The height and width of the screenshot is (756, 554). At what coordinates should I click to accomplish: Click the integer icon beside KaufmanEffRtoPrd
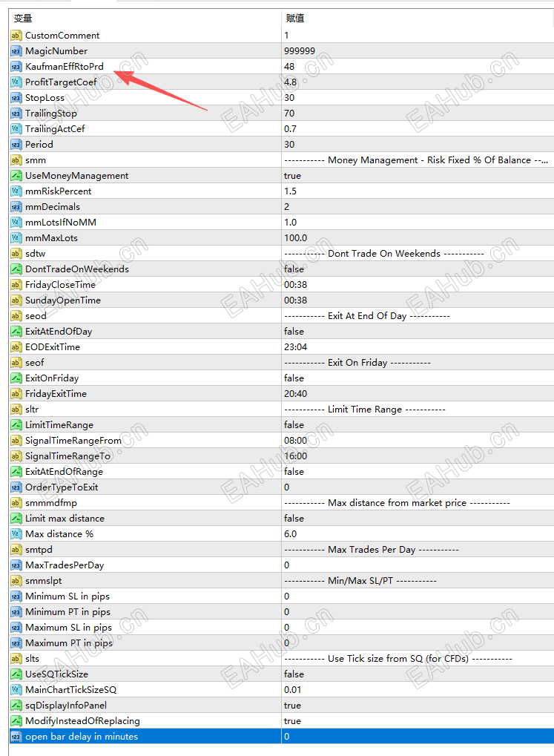[16, 67]
